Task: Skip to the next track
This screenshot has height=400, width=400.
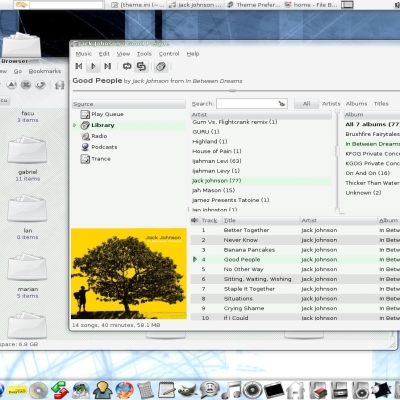Action: point(108,66)
